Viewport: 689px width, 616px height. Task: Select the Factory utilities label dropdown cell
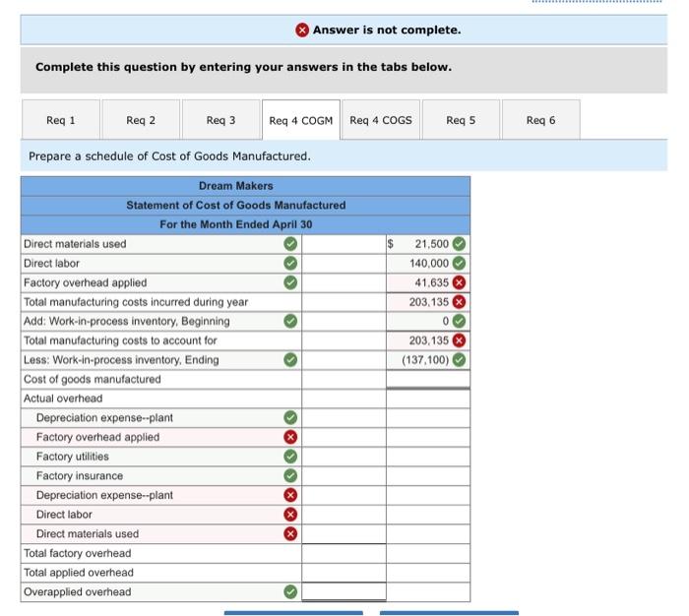(x=161, y=456)
